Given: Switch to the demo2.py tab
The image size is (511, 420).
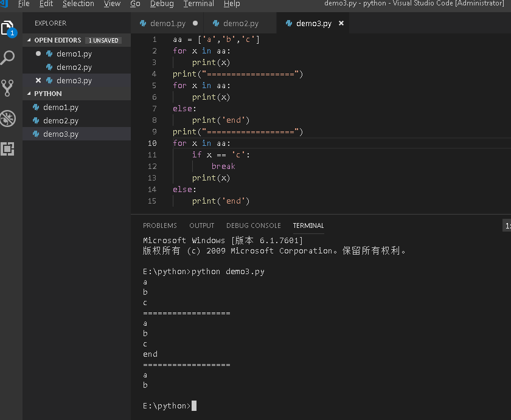Looking at the screenshot, I should pos(241,23).
